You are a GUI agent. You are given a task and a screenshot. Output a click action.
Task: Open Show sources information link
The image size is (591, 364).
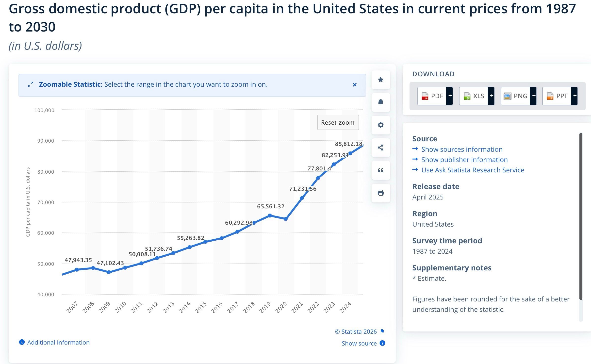tap(462, 149)
